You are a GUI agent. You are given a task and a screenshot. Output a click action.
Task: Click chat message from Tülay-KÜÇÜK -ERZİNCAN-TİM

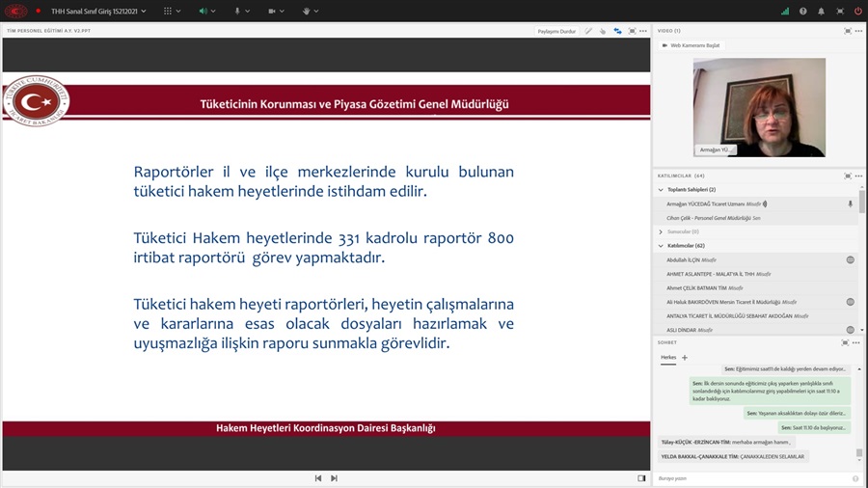(725, 442)
